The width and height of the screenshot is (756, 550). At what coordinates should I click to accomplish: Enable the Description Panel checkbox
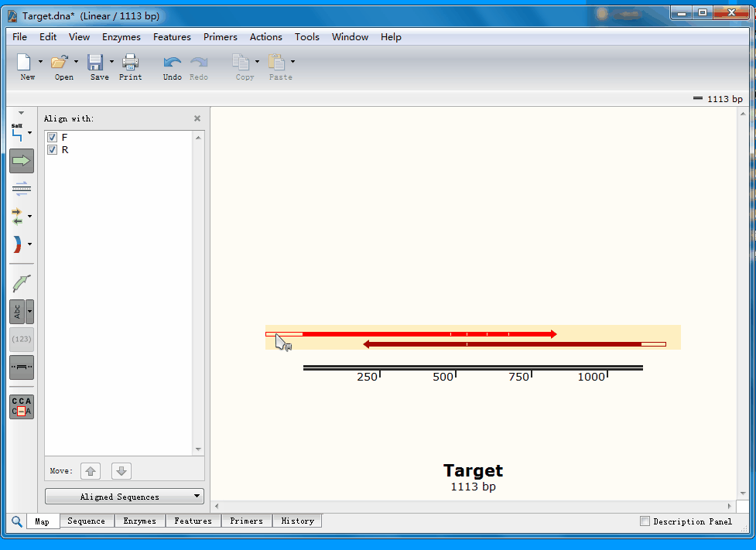[x=645, y=521]
